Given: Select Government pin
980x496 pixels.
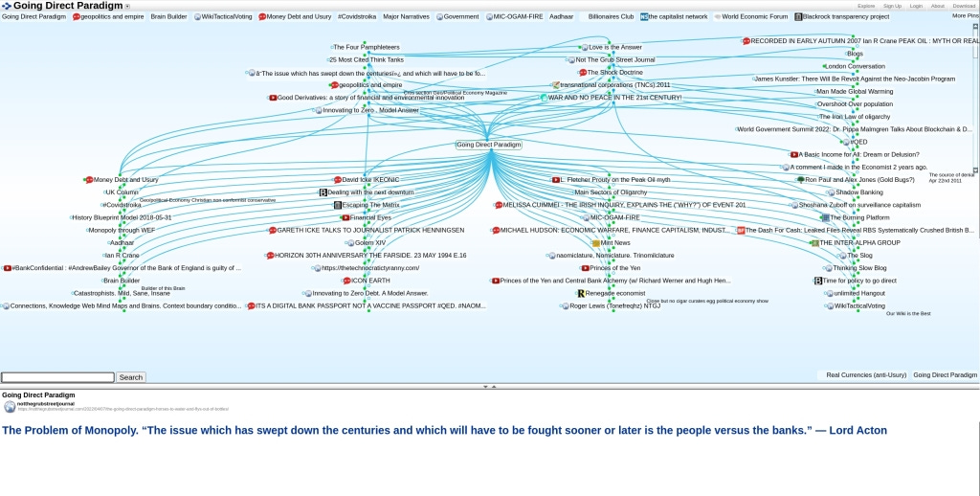Looking at the screenshot, I should [460, 17].
